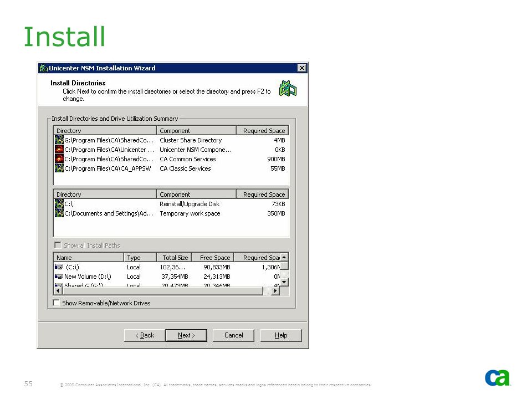The width and height of the screenshot is (532, 399).
Task: Click the Reinstall/Upgrade Disk component text
Action: 190,204
